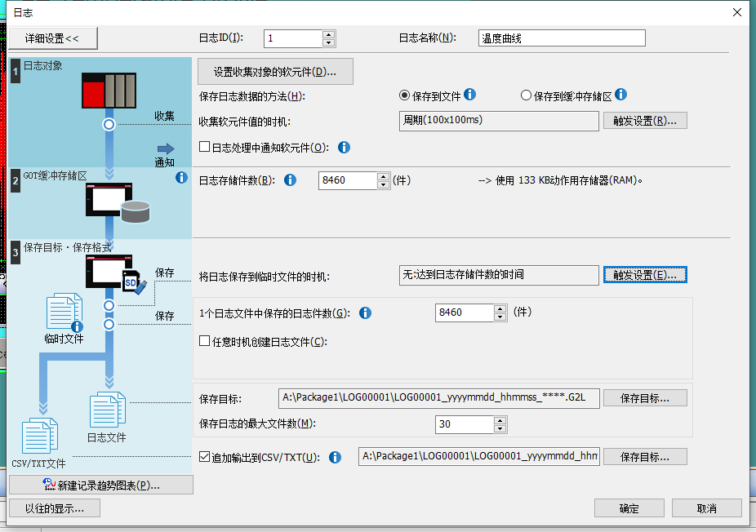This screenshot has height=532, width=756.
Task: Click info icon next to 追加输出到CSV/TXT
Action: [x=335, y=457]
